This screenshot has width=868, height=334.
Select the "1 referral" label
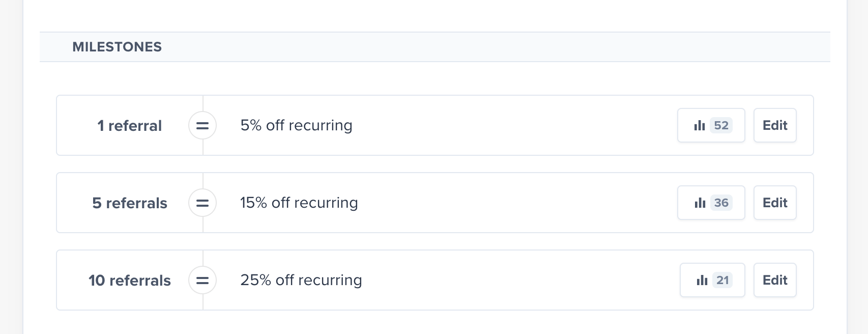[129, 126]
